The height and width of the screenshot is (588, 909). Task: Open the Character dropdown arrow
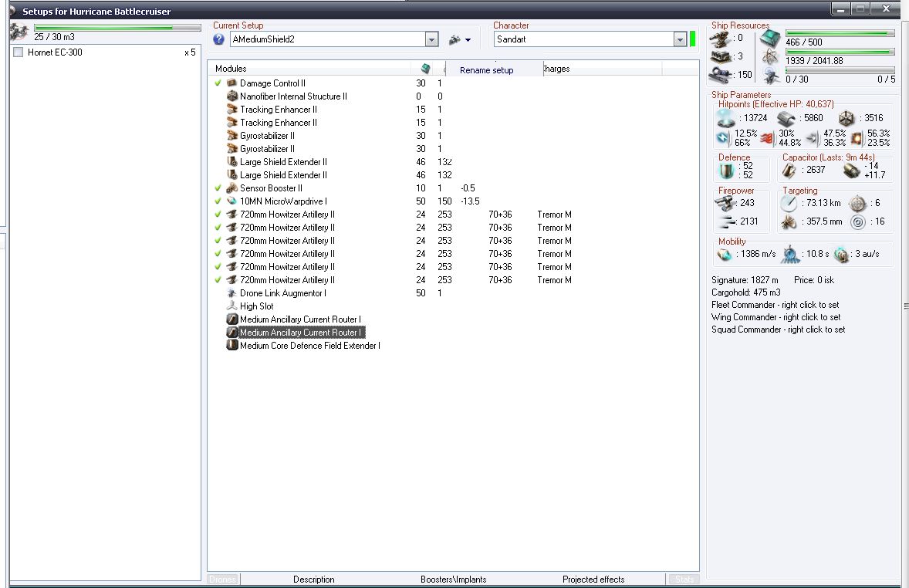(x=680, y=39)
